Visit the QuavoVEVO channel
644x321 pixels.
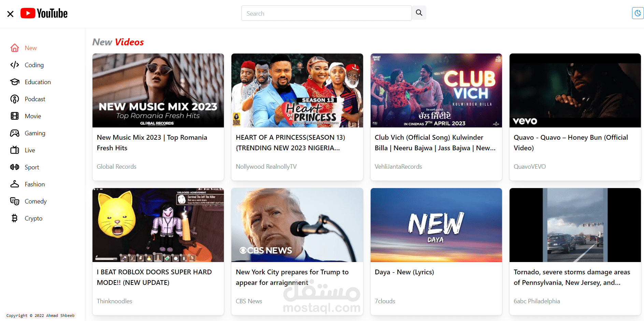tap(530, 167)
